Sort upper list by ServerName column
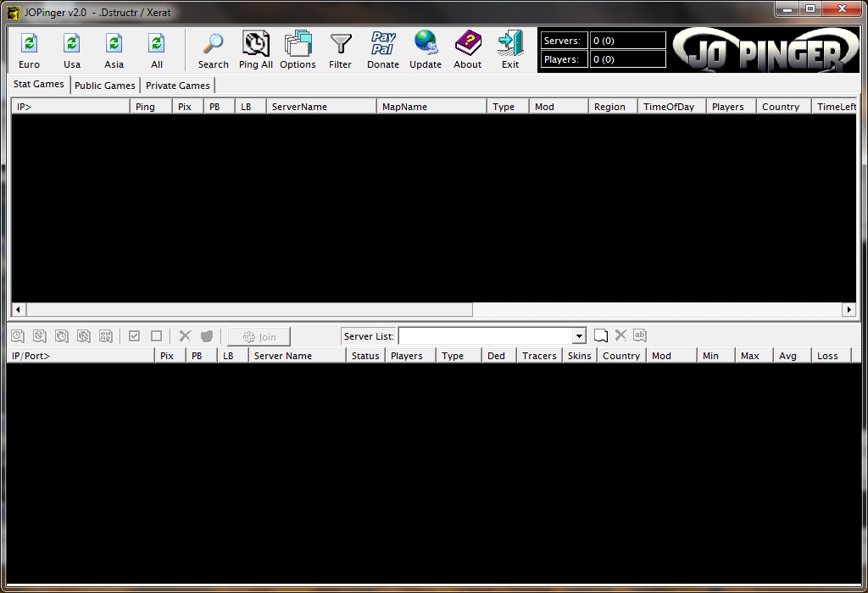The width and height of the screenshot is (868, 593). point(321,107)
